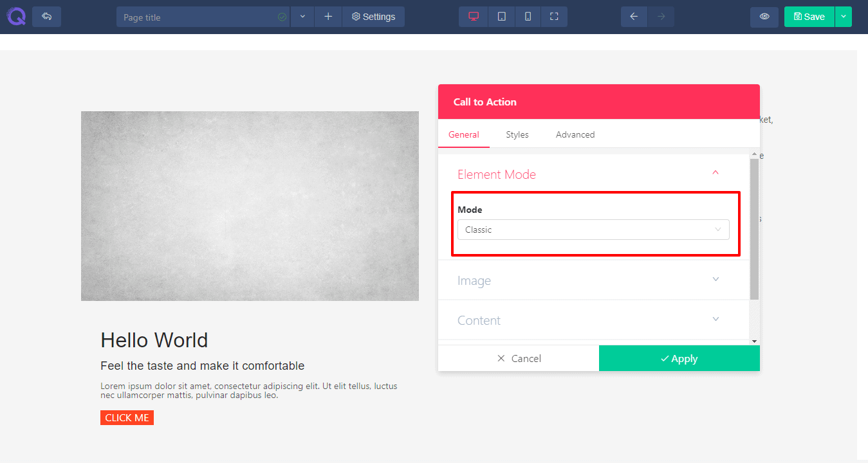
Task: Switch to mobile phone device view
Action: tap(528, 17)
